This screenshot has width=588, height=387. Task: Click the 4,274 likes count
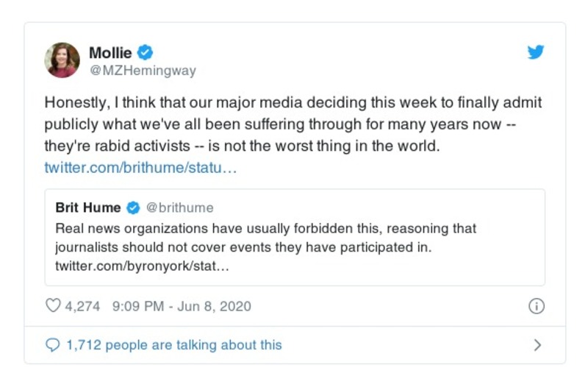[x=82, y=306]
